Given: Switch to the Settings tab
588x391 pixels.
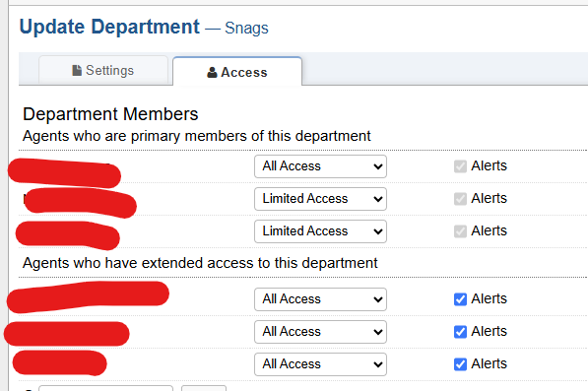Looking at the screenshot, I should click(102, 70).
